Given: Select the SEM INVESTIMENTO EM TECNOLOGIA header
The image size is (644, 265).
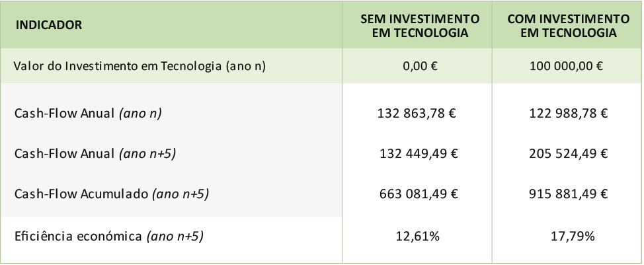Looking at the screenshot, I should (420, 25).
